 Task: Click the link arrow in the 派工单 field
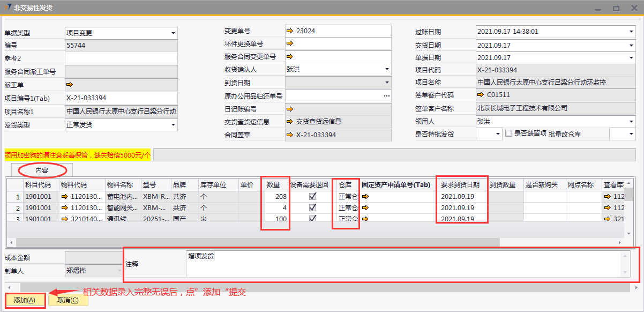pyautogui.click(x=69, y=84)
